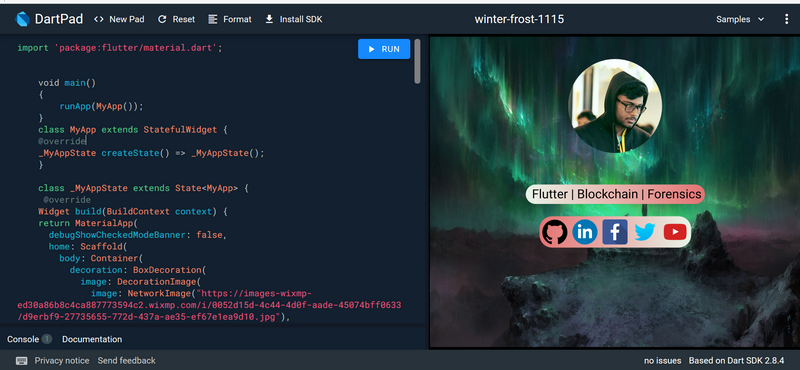Click the LinkedIn icon in preview

pos(585,232)
